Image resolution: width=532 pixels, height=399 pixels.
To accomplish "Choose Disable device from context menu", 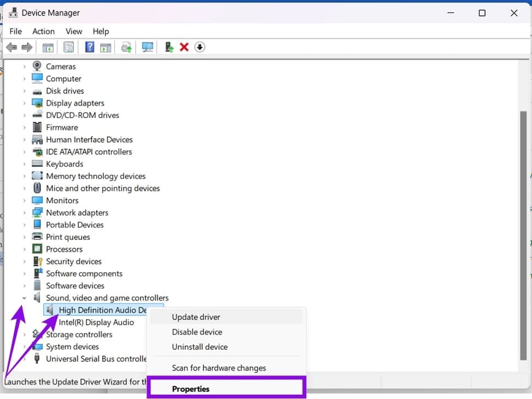I will (x=226, y=332).
